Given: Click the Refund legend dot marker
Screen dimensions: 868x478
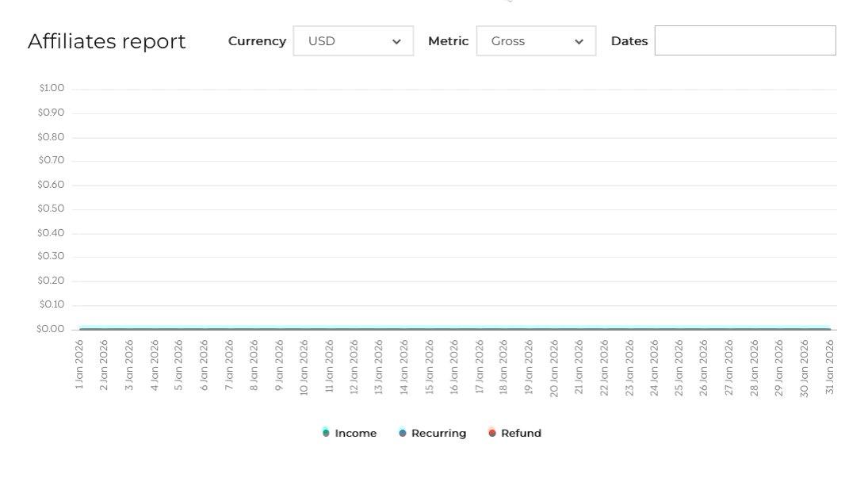Looking at the screenshot, I should point(492,433).
